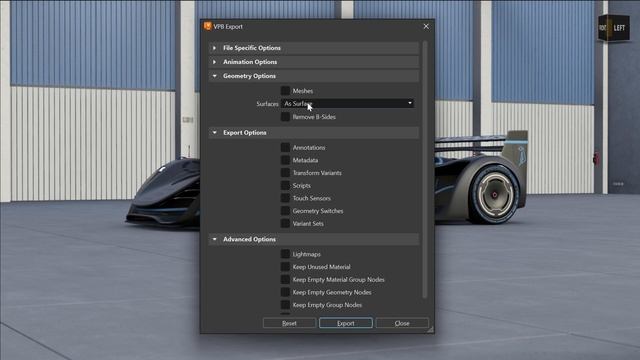Click the dialog vertical scrollbar
Viewport: 640px width, 360px height.
point(424,169)
